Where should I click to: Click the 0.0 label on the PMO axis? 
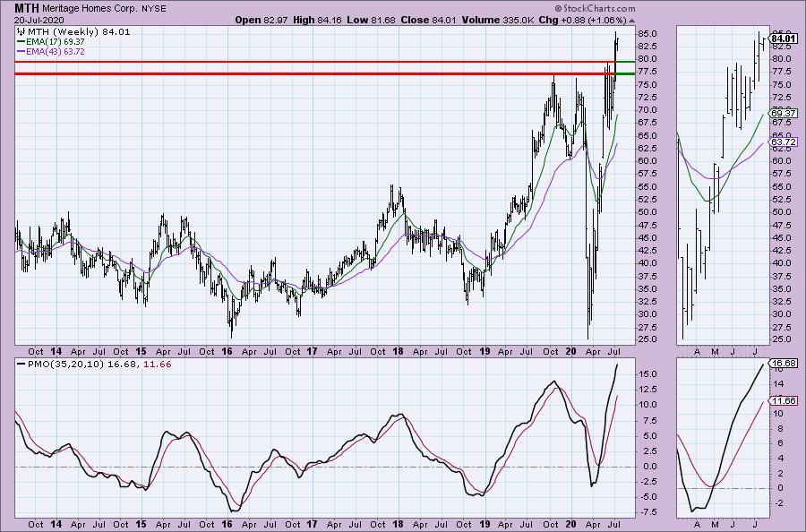(x=649, y=467)
